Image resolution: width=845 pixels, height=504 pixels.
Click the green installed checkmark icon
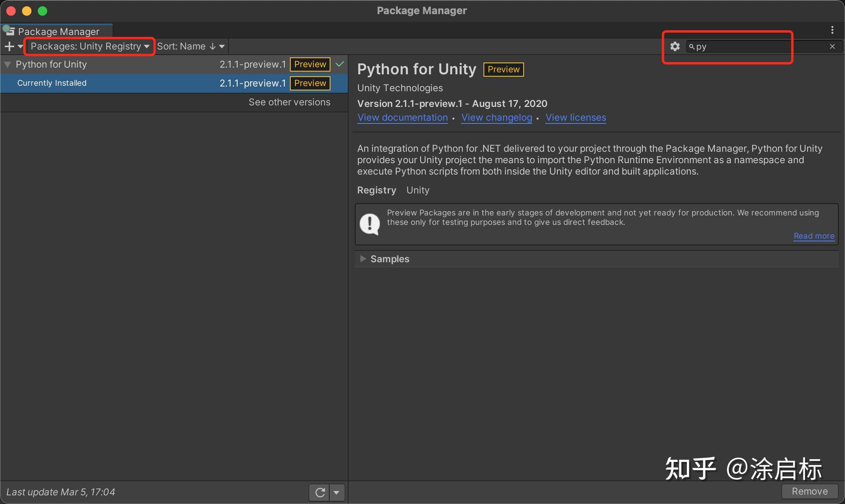tap(340, 64)
